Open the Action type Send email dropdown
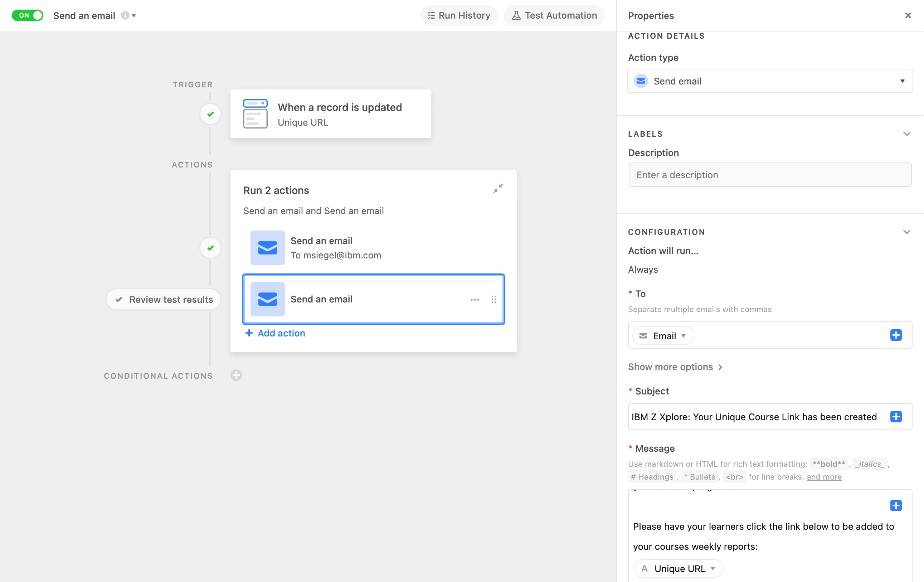 point(769,81)
